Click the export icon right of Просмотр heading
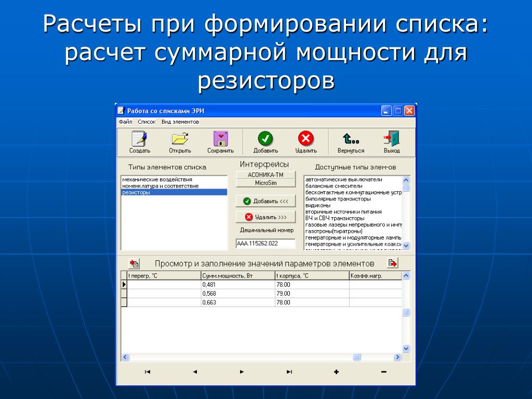 pos(393,263)
